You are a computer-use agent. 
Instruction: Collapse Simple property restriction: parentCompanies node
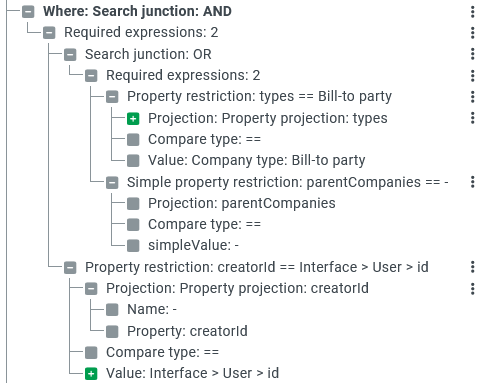pos(112,183)
